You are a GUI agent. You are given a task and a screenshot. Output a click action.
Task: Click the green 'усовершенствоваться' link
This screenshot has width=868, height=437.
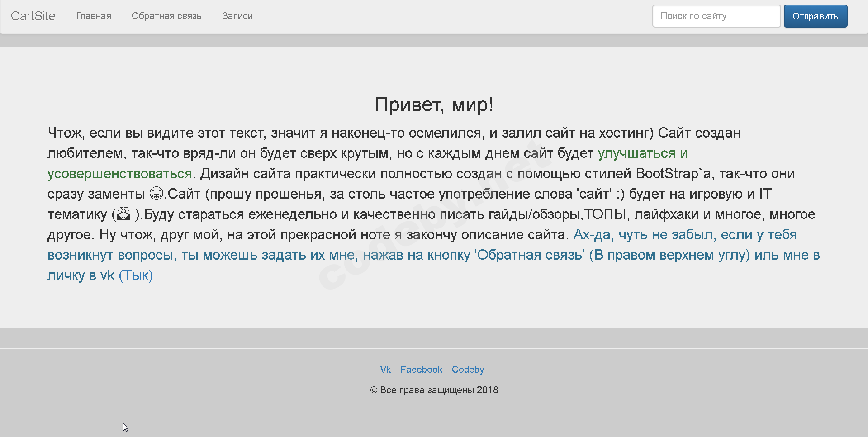(x=120, y=174)
